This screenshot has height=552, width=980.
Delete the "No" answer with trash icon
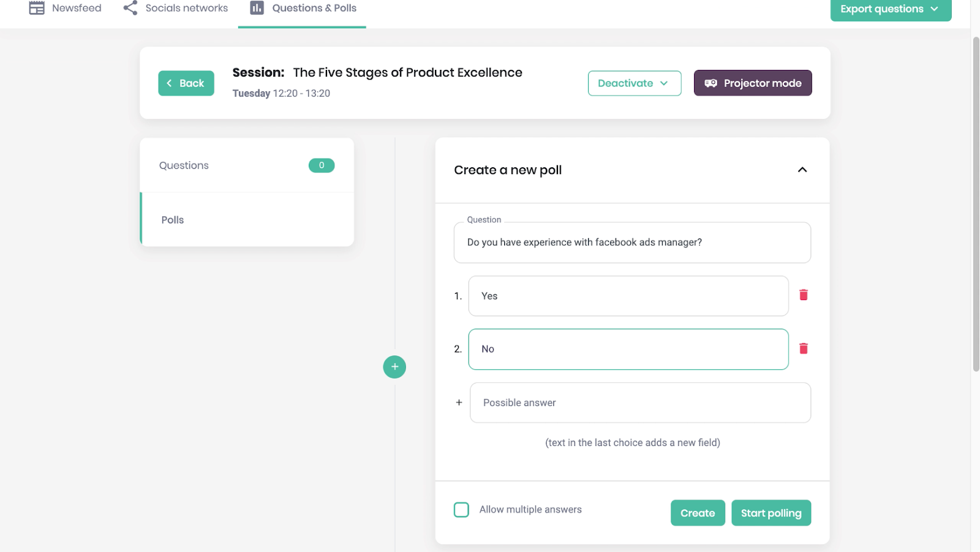(x=804, y=349)
